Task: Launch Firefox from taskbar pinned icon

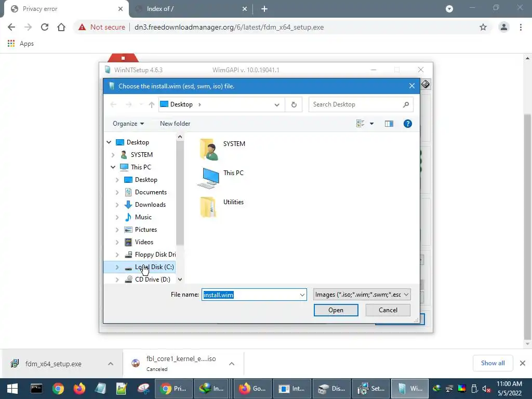Action: tap(79, 389)
